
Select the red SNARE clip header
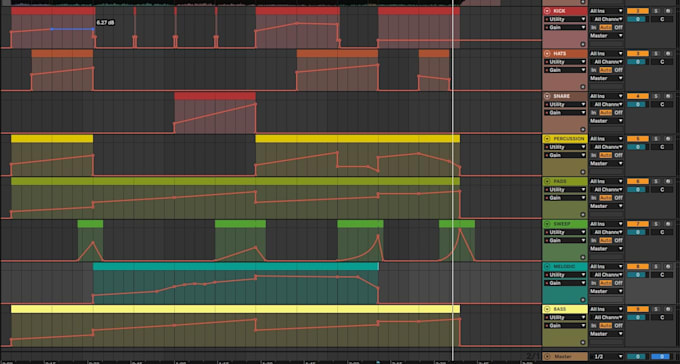[215, 96]
